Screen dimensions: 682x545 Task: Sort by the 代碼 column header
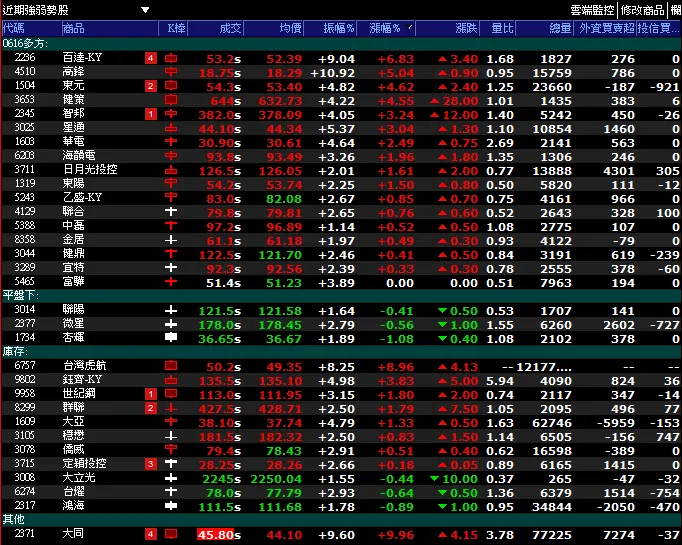(31, 28)
